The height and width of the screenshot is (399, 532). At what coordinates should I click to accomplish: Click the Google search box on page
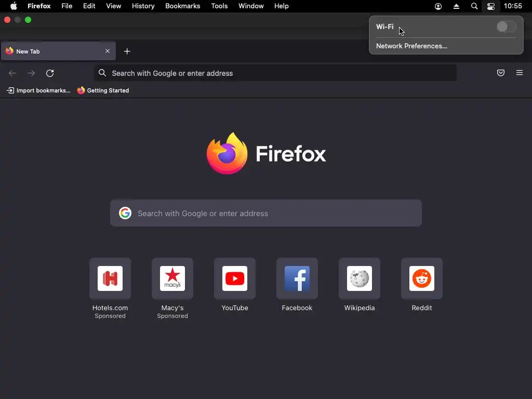pos(266,213)
